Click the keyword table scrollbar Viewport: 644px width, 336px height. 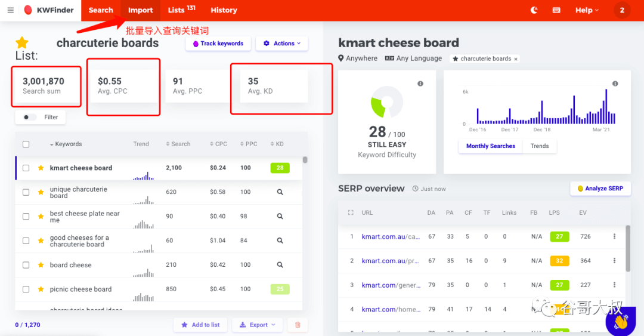305,160
